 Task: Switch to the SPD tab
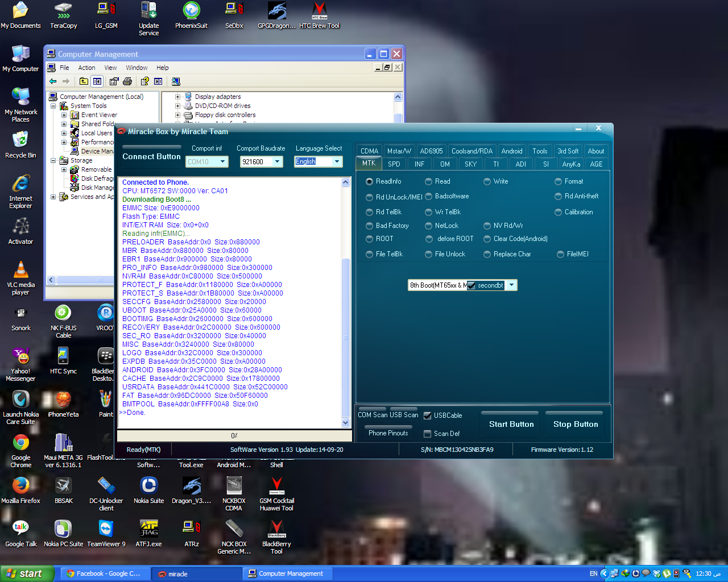pos(394,164)
